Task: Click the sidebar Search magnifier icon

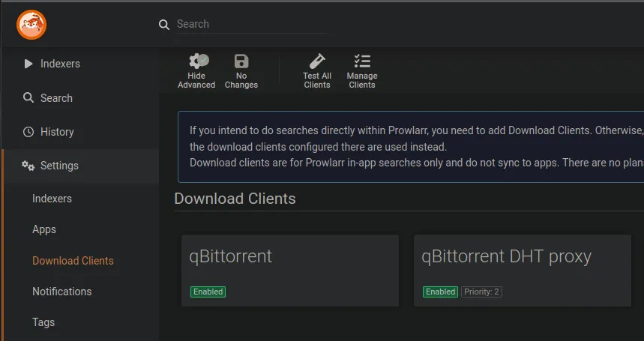Action: (x=28, y=98)
